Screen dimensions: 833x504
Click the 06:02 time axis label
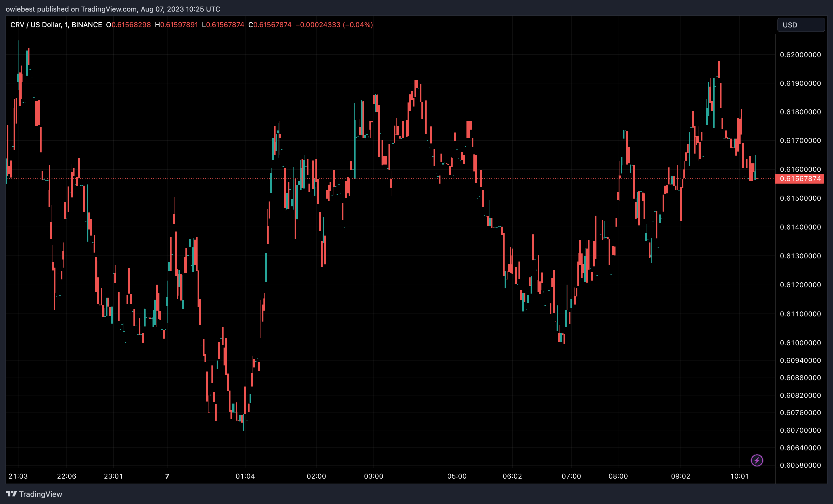coord(512,476)
